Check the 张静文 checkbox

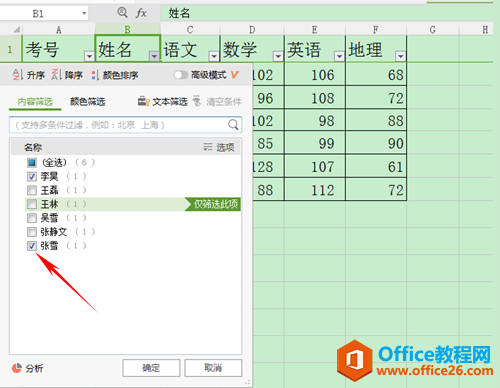pos(32,232)
